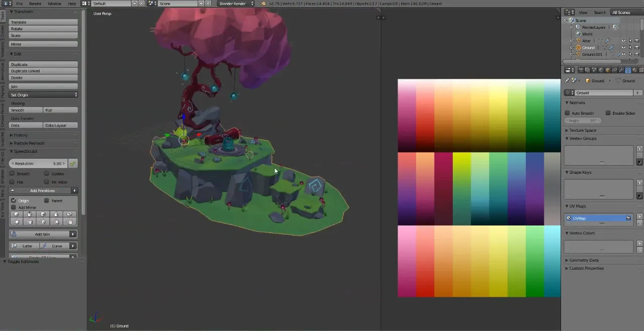
Task: Open the Render Layers properties tab
Action: coord(587,70)
